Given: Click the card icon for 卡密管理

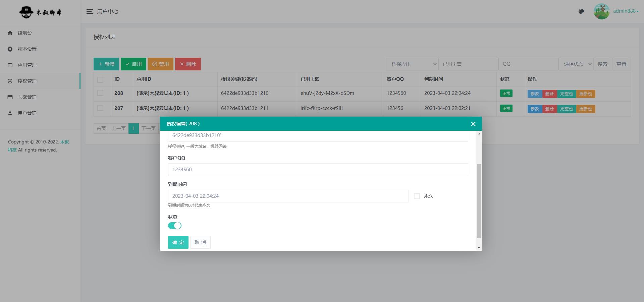Looking at the screenshot, I should tap(10, 97).
